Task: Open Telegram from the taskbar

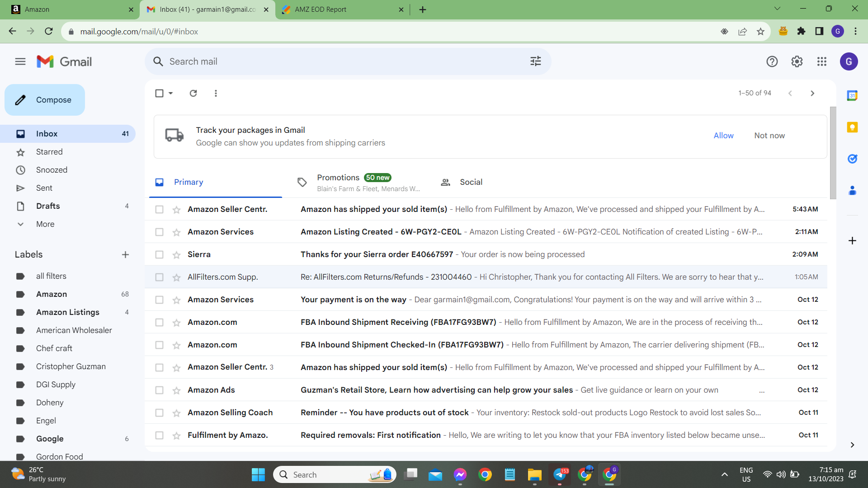Action: pyautogui.click(x=560, y=474)
